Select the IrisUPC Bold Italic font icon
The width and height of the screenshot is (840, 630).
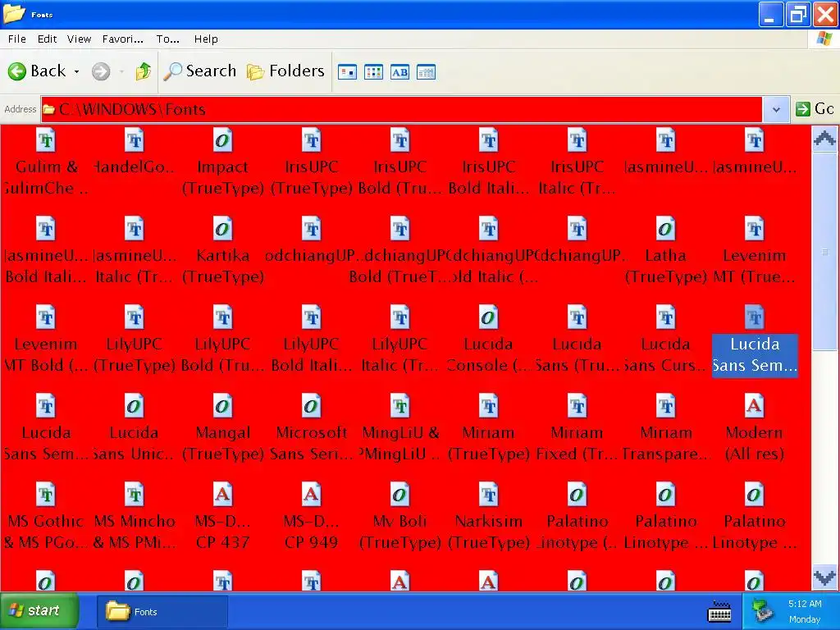tap(488, 141)
